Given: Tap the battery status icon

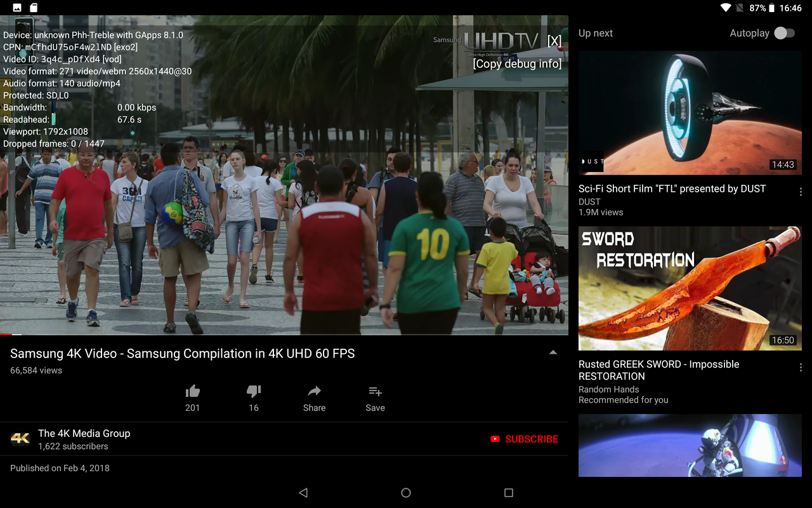Looking at the screenshot, I should [771, 8].
